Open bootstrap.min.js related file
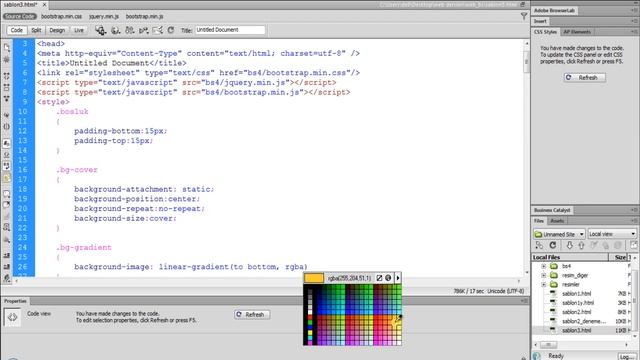Viewport: 640px width, 360px height. [x=144, y=16]
